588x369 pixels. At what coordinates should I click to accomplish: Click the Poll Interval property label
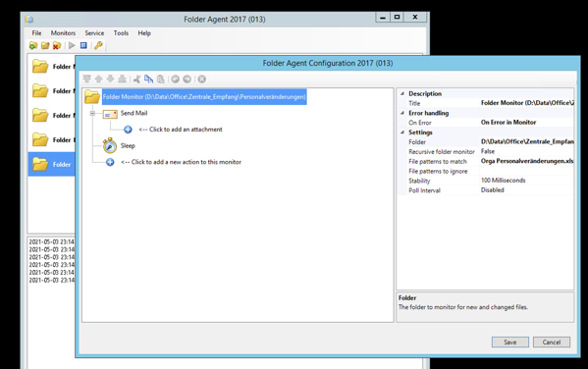point(424,190)
